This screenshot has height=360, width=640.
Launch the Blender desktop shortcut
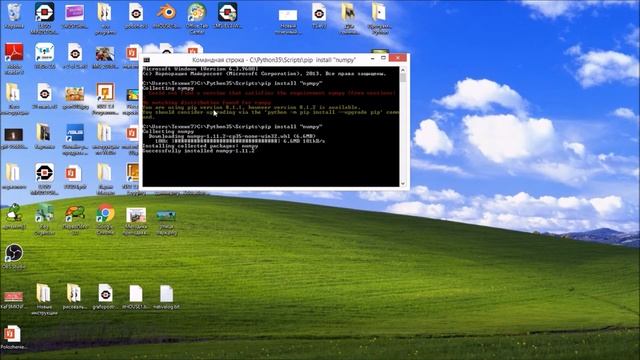[166, 14]
